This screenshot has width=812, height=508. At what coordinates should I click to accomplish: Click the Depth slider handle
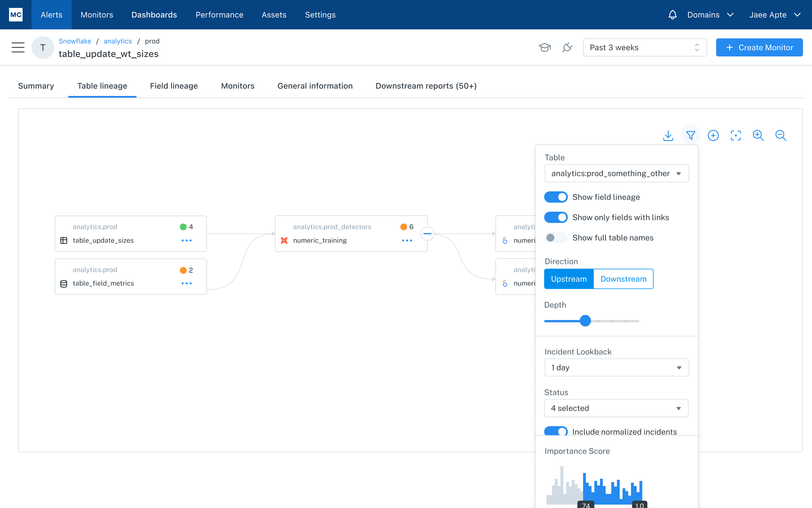coord(585,321)
